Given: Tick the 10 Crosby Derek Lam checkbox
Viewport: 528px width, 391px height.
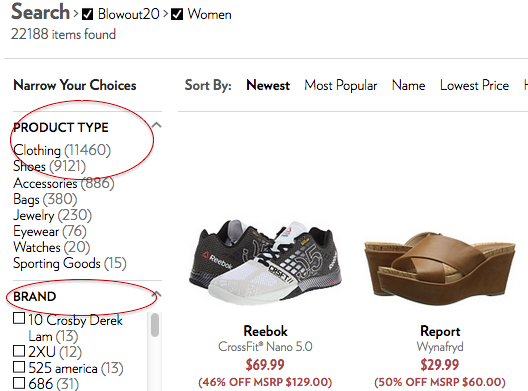Looking at the screenshot, I should [19, 318].
